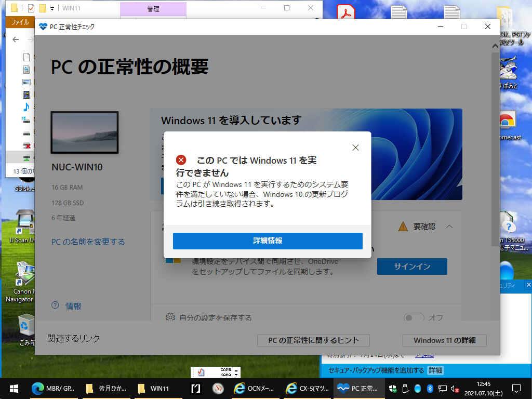The height and width of the screenshot is (399, 532).
Task: Click the PC Health Check vertical scrollbar
Action: point(495,149)
